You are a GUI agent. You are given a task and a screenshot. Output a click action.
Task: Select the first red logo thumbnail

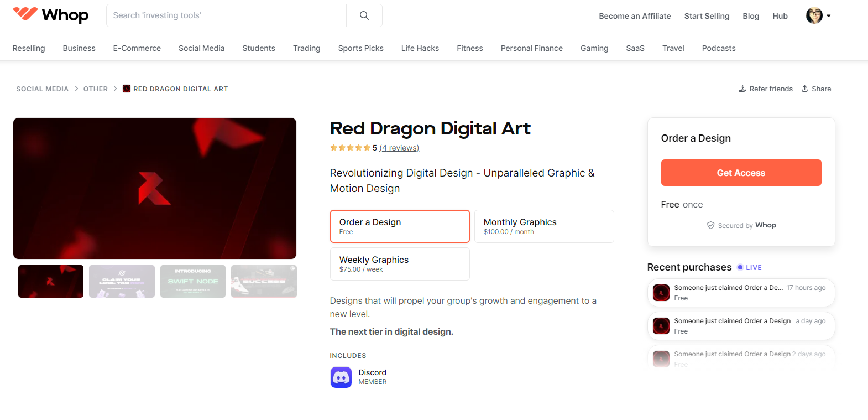point(51,281)
